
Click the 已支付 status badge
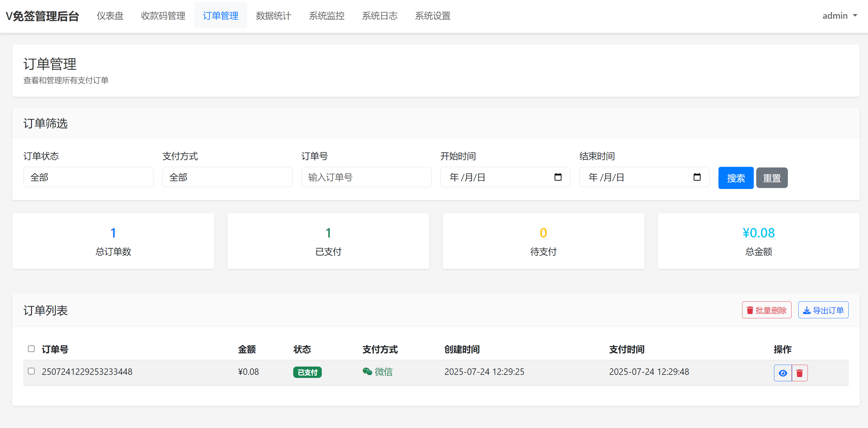pyautogui.click(x=307, y=372)
